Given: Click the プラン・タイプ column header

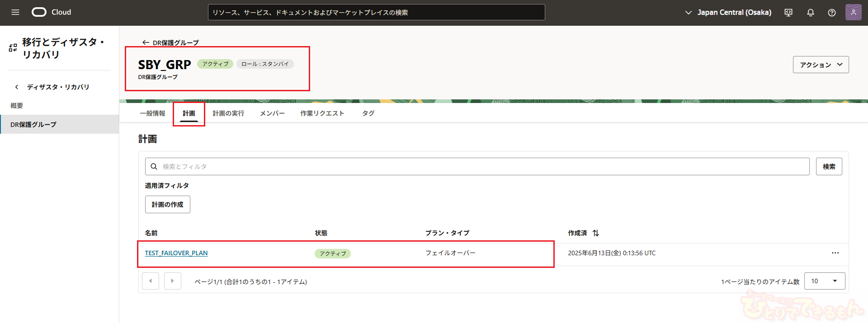Looking at the screenshot, I should click(447, 233).
